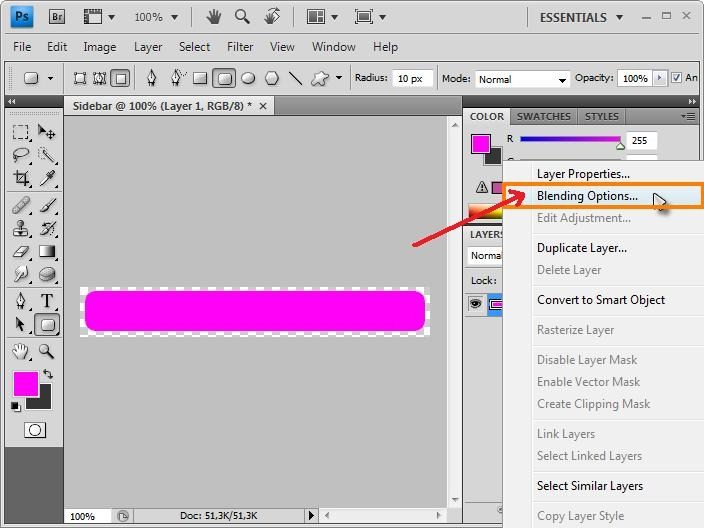Choose the Freeform Pen option
This screenshot has width=704, height=528.
click(x=177, y=78)
